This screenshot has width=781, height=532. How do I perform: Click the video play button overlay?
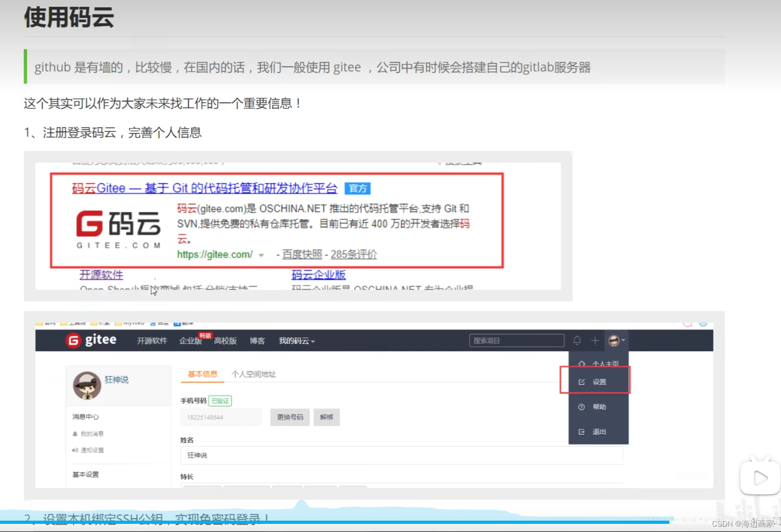point(760,478)
